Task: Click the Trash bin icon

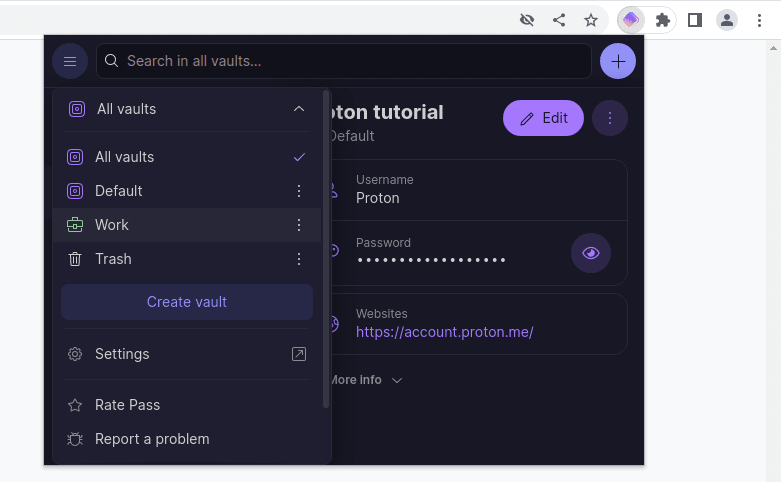Action: (x=75, y=259)
